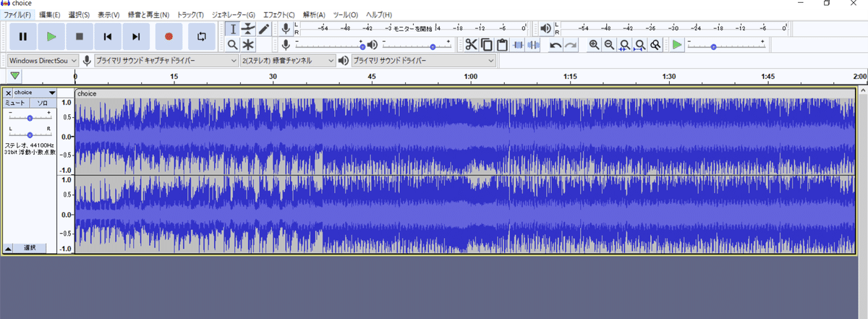Undo the last action
Screen dimensions: 868x319
point(555,45)
